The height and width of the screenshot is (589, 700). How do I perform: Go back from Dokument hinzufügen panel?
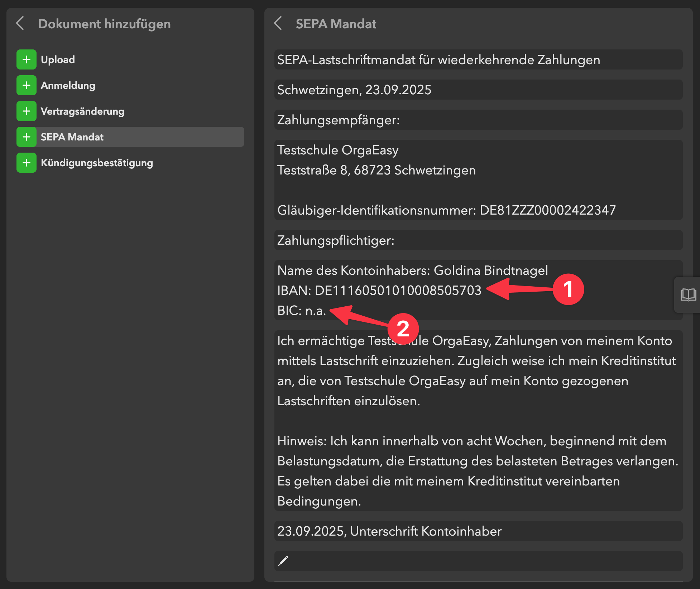[x=20, y=24]
